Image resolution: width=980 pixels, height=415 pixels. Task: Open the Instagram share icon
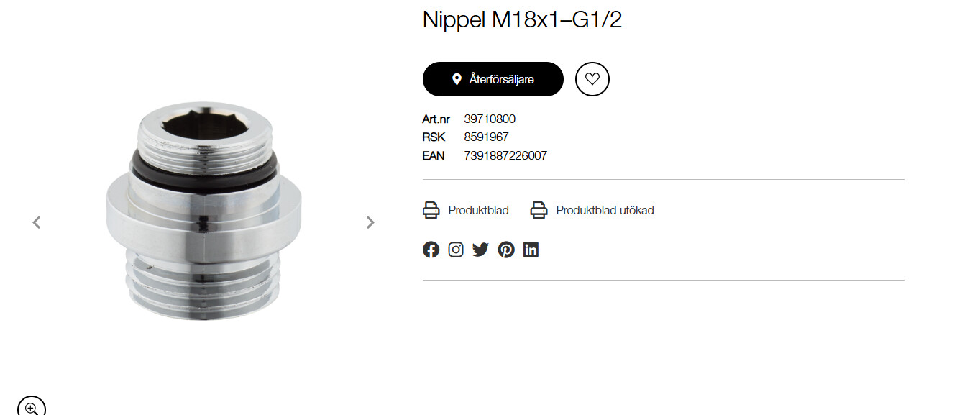click(x=456, y=250)
